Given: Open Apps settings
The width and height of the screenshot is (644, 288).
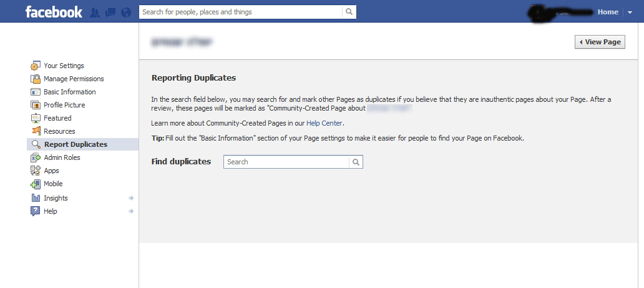Looking at the screenshot, I should 51,171.
